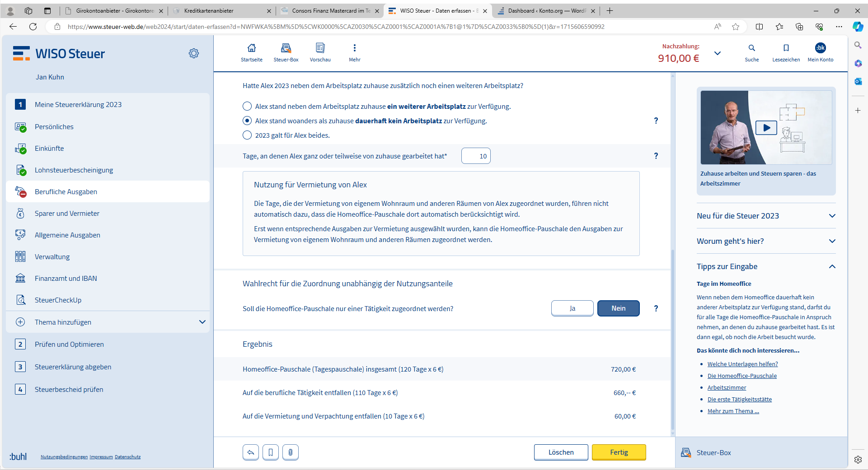Select 'ein weiterer Arbeitsplatz' radio option

[247, 106]
